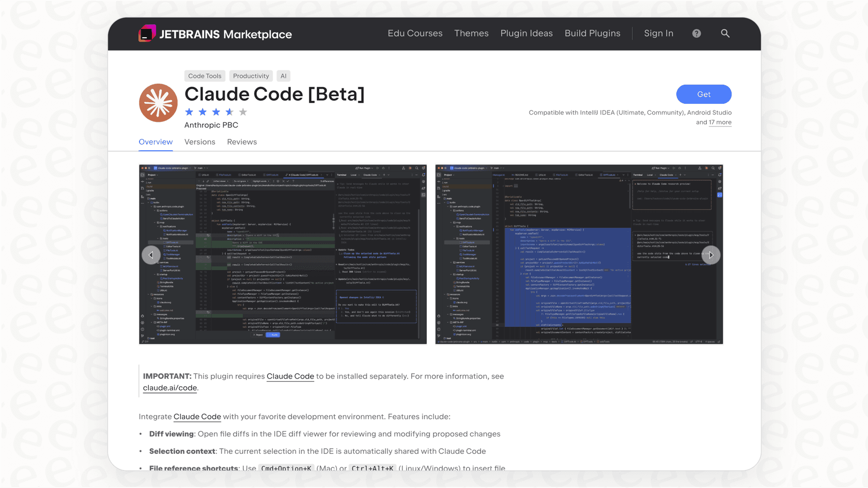Open the Plugin Ideas menu item
The image size is (868, 488).
(x=526, y=33)
